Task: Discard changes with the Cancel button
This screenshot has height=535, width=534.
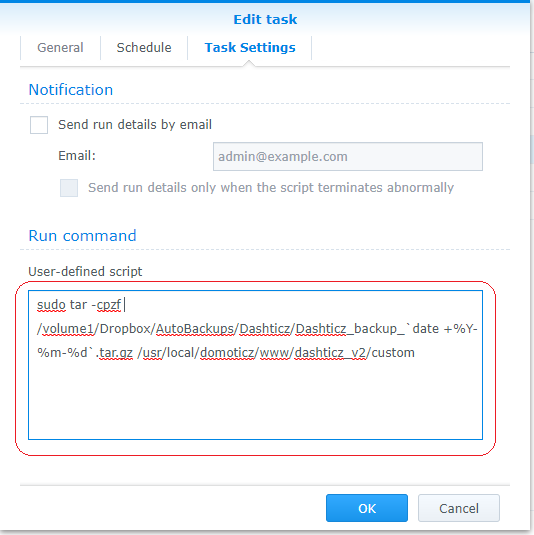Action: (459, 508)
